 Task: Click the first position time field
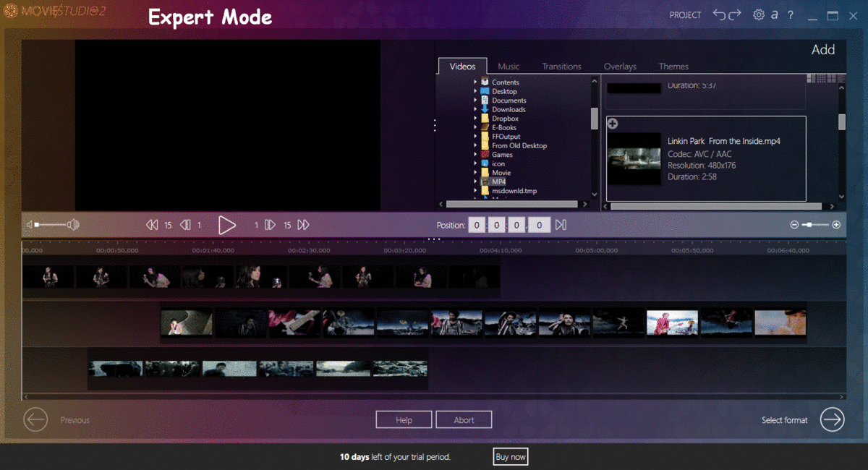coord(476,225)
